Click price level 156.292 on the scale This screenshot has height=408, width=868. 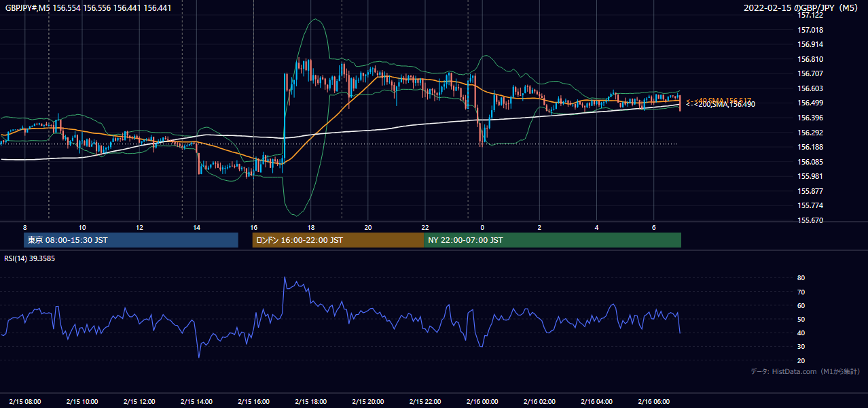810,133
